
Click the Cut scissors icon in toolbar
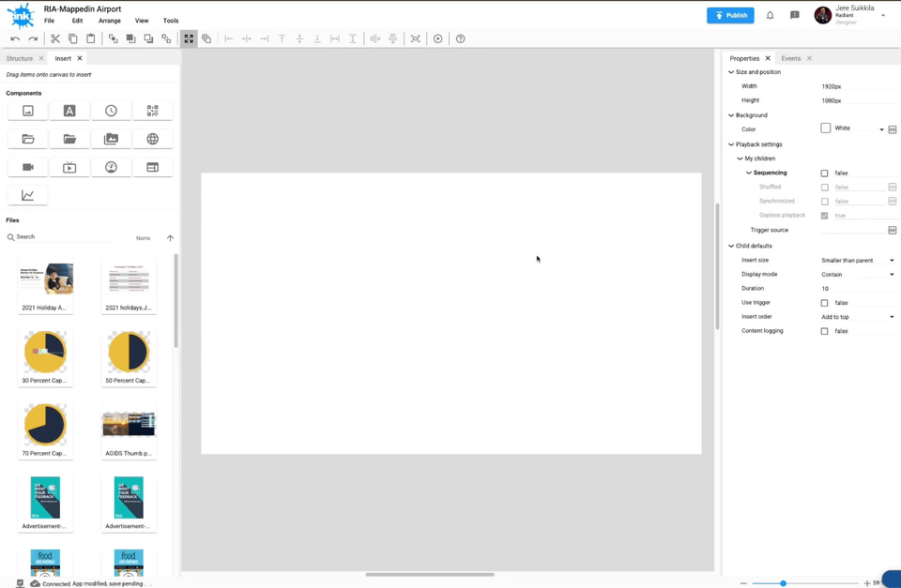click(x=55, y=38)
